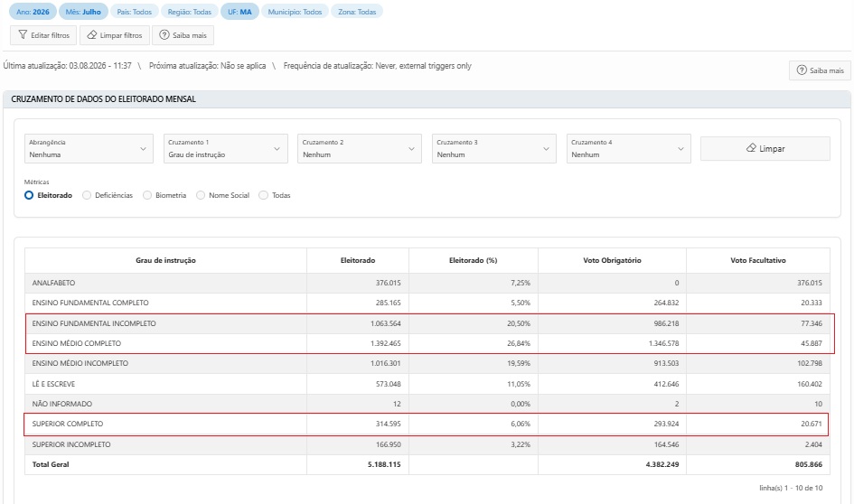The height and width of the screenshot is (504, 854).
Task: Click the funnel icon in Editar filtros
Action: pos(23,35)
